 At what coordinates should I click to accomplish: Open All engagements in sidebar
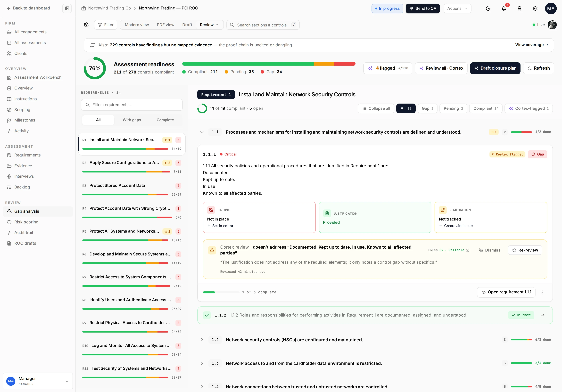[x=38, y=32]
